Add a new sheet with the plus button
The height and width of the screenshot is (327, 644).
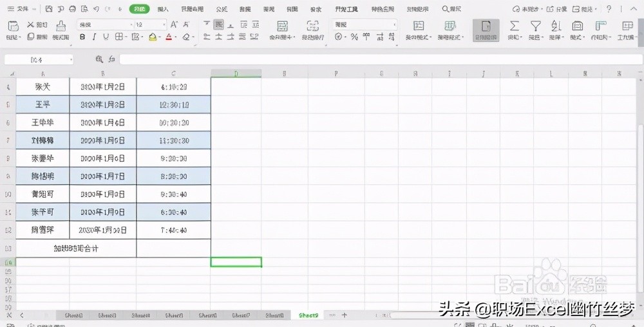click(x=345, y=315)
